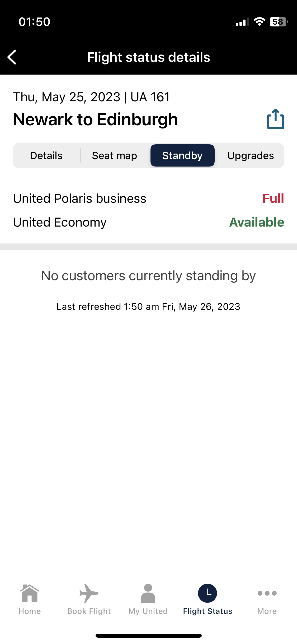Open the share icon for flight UA 161
The image size is (297, 644).
click(275, 119)
